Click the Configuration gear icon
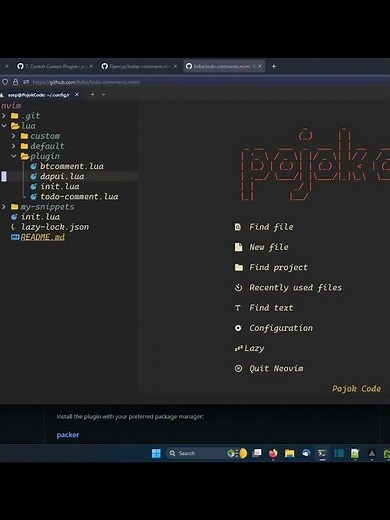 [x=238, y=328]
